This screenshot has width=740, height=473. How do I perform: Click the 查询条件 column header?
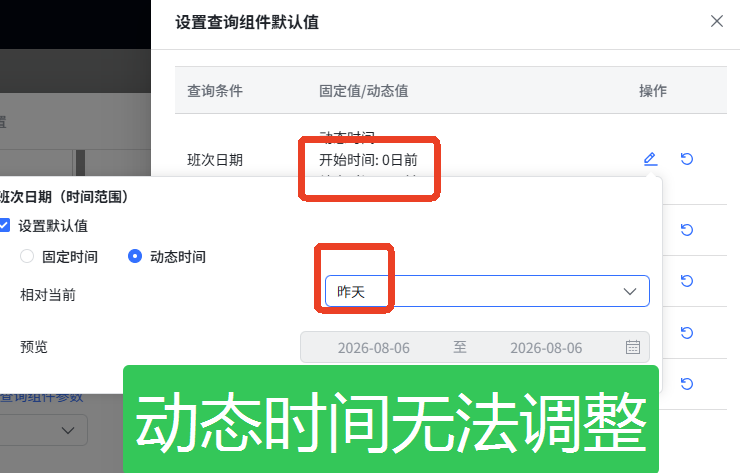tap(215, 91)
